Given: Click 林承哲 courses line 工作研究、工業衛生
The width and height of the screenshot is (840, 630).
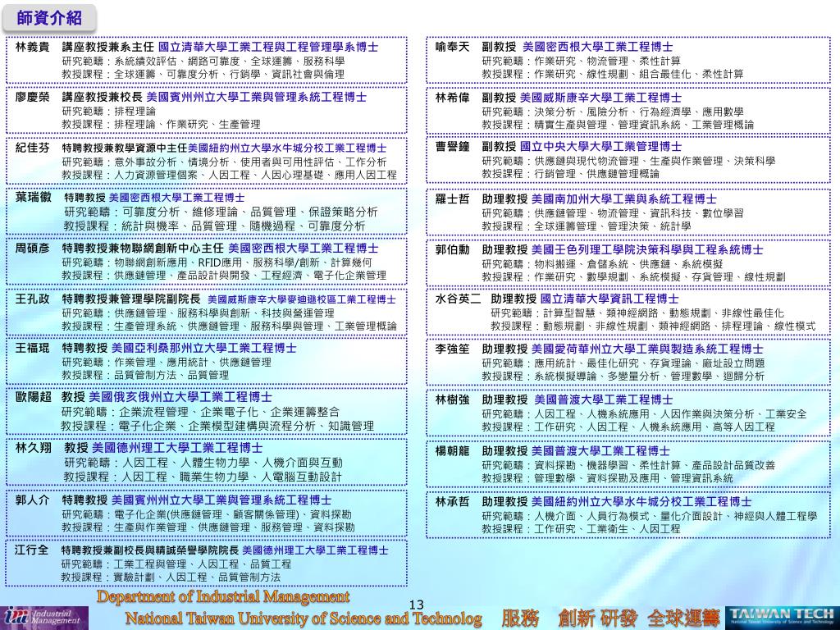Looking at the screenshot, I should point(582,529).
